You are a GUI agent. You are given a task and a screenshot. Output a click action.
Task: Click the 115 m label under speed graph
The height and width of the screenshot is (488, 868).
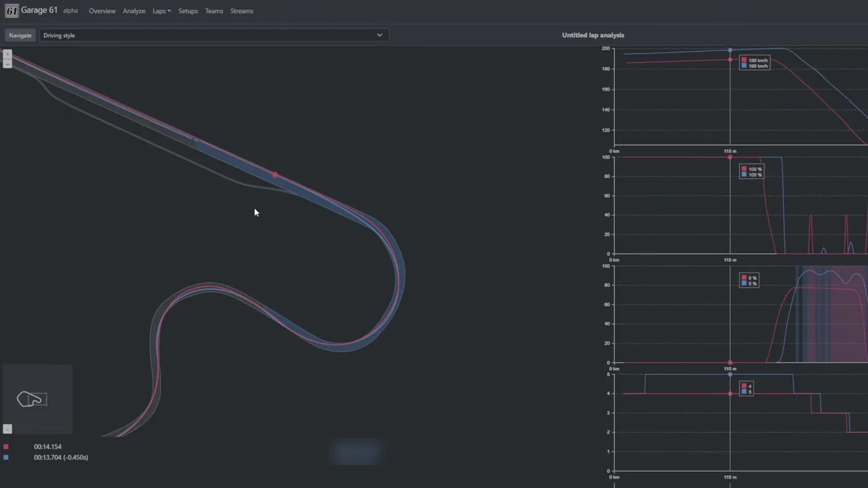730,151
